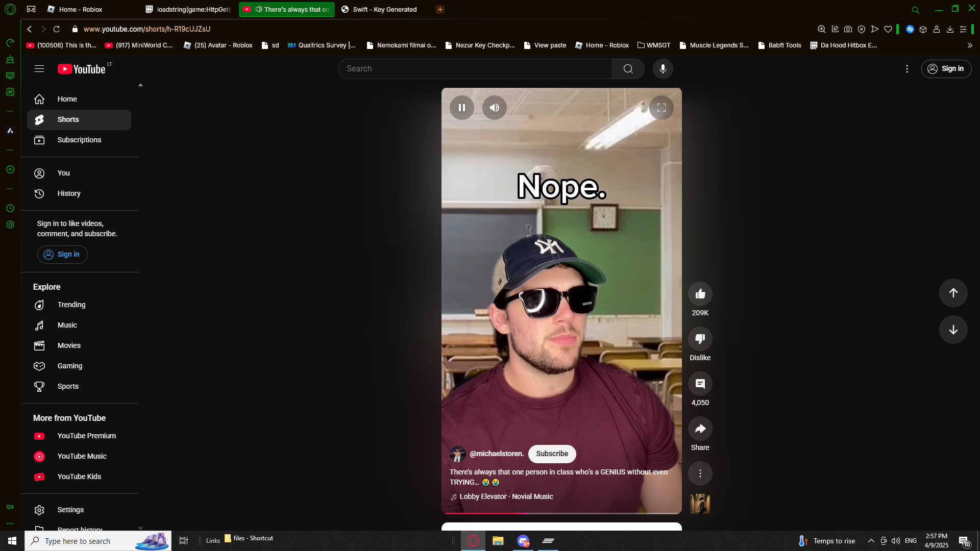980x551 pixels.
Task: Dislike this Short
Action: pos(700,339)
